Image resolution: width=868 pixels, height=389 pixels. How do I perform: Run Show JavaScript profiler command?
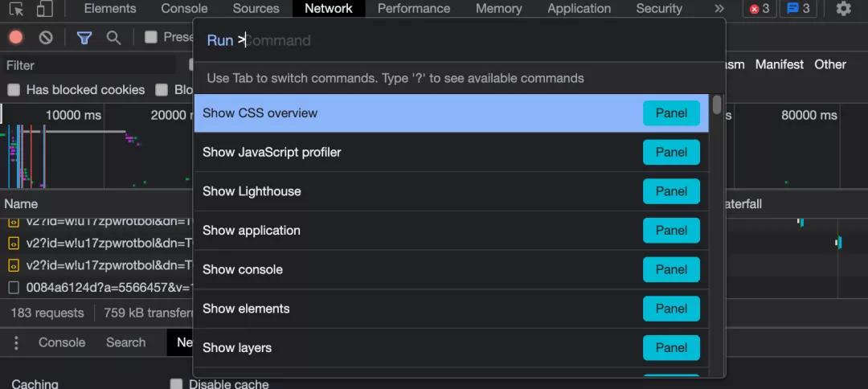(x=451, y=152)
